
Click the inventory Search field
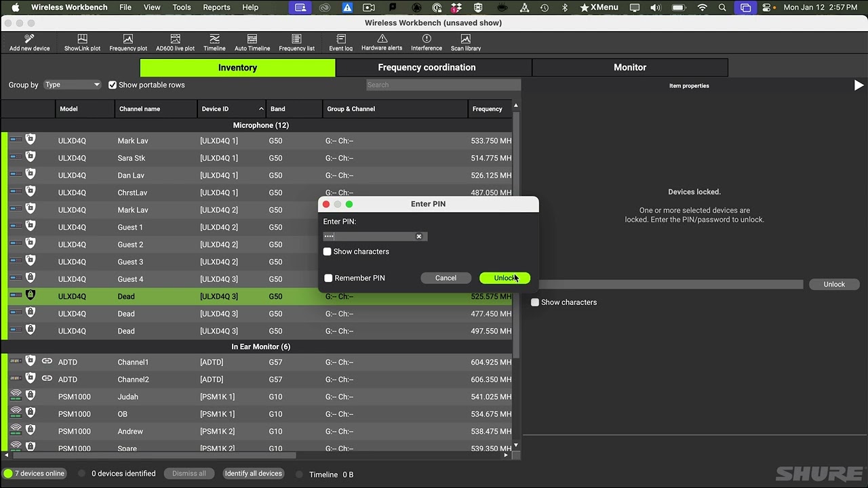(443, 85)
